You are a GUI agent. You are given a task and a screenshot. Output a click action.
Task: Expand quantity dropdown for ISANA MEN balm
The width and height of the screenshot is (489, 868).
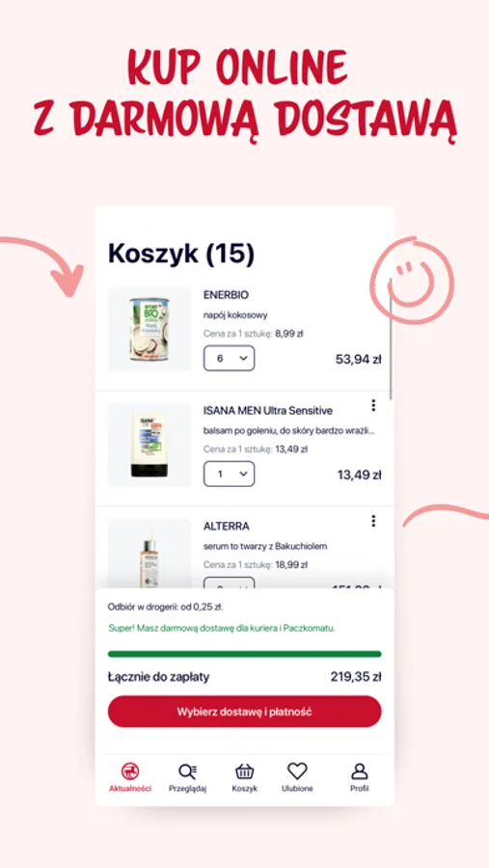[x=229, y=474]
